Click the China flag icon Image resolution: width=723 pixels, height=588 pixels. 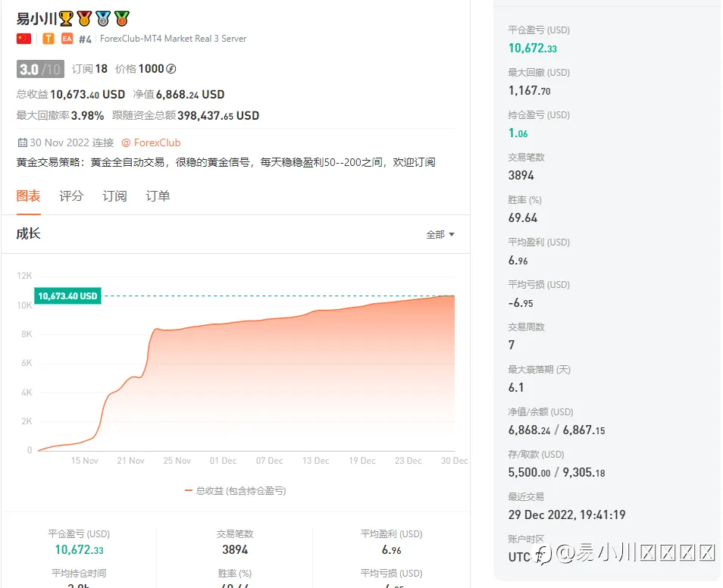coord(24,39)
